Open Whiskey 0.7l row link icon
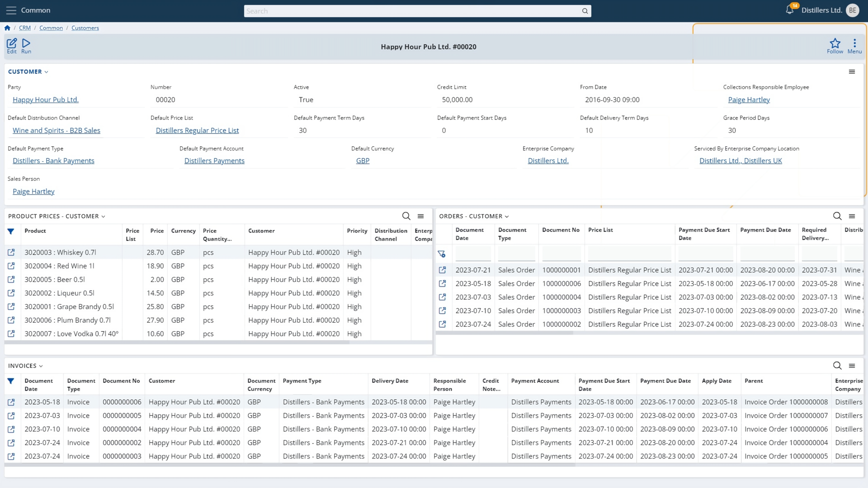Image resolution: width=868 pixels, height=488 pixels. click(x=11, y=253)
